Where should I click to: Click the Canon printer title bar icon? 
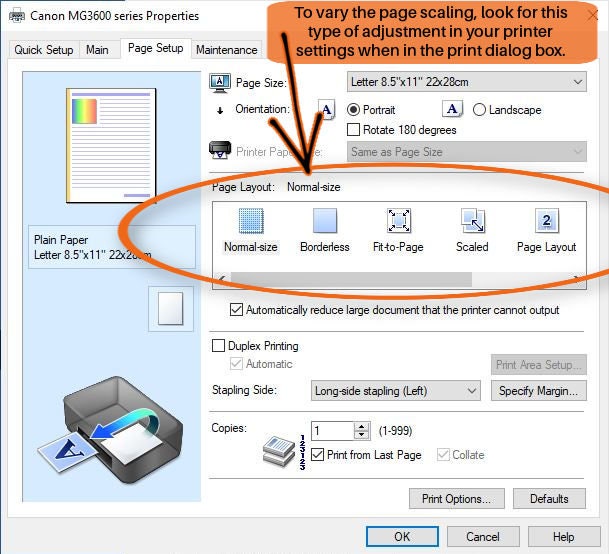(x=17, y=16)
